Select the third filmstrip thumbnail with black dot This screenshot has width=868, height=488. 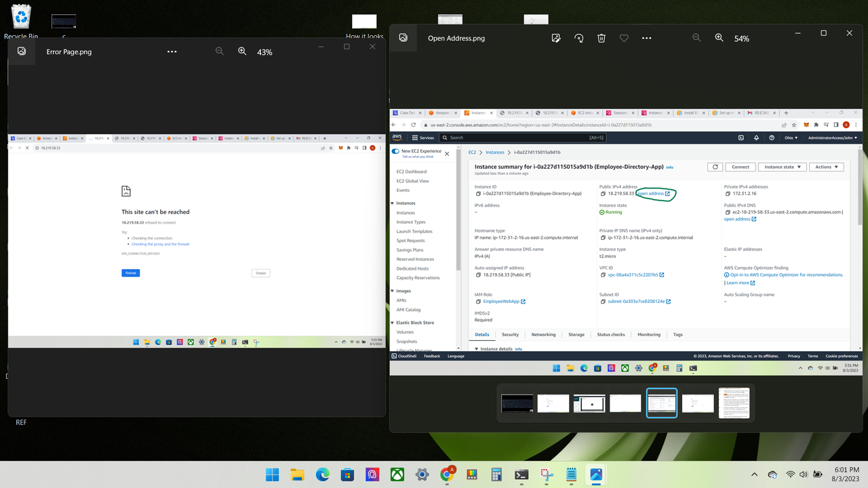(x=589, y=403)
